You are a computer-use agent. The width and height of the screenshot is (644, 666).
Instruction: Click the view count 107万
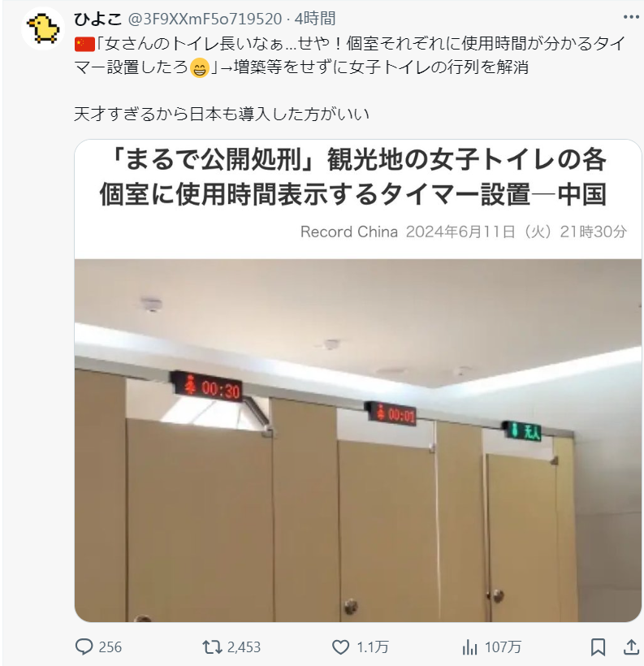pos(503,647)
